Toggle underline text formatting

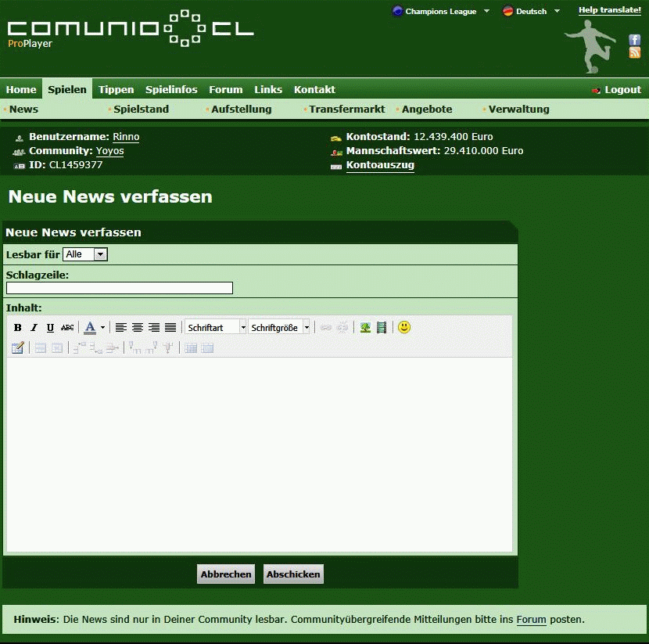coord(50,328)
